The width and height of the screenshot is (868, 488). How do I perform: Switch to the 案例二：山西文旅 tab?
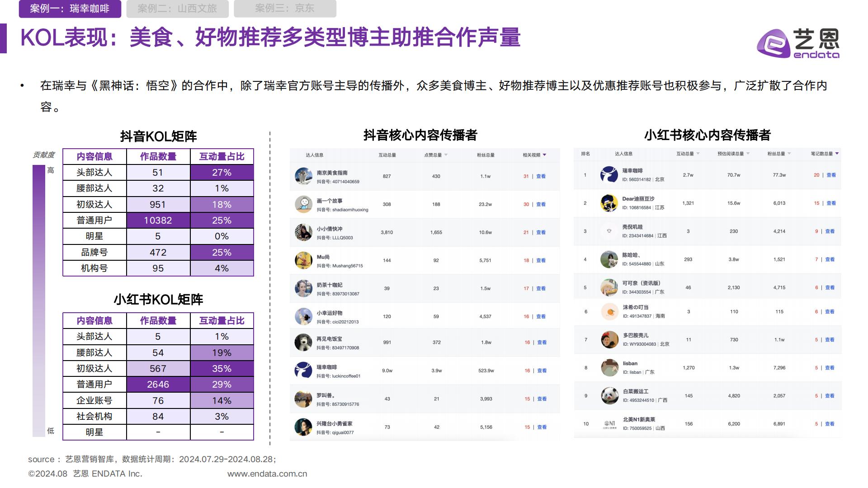coord(177,9)
